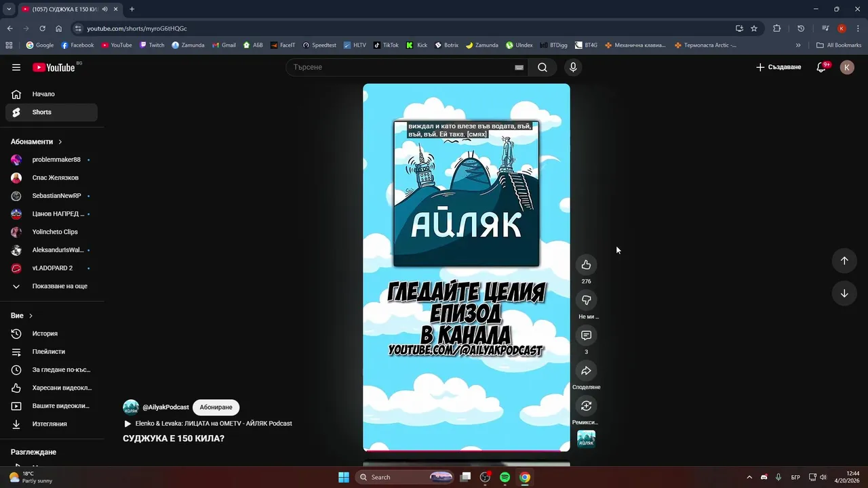This screenshot has height=488, width=868.
Task: Expand the Абонаменти section
Action: [37, 142]
